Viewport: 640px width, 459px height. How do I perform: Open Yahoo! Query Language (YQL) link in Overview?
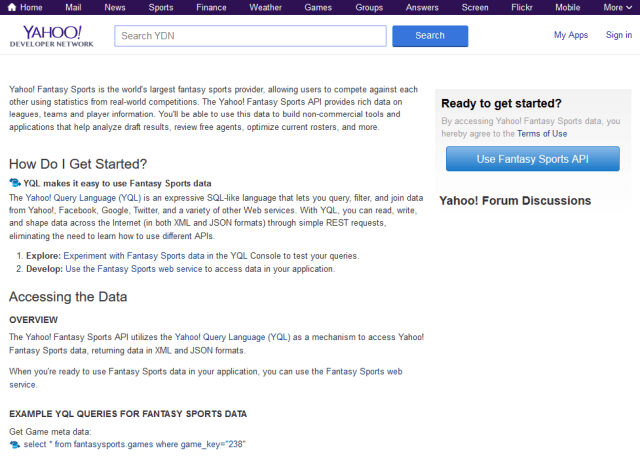tap(232, 337)
